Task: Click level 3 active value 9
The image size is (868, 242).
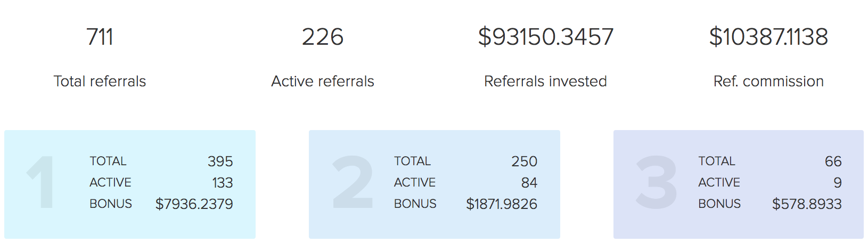Action: point(838,182)
